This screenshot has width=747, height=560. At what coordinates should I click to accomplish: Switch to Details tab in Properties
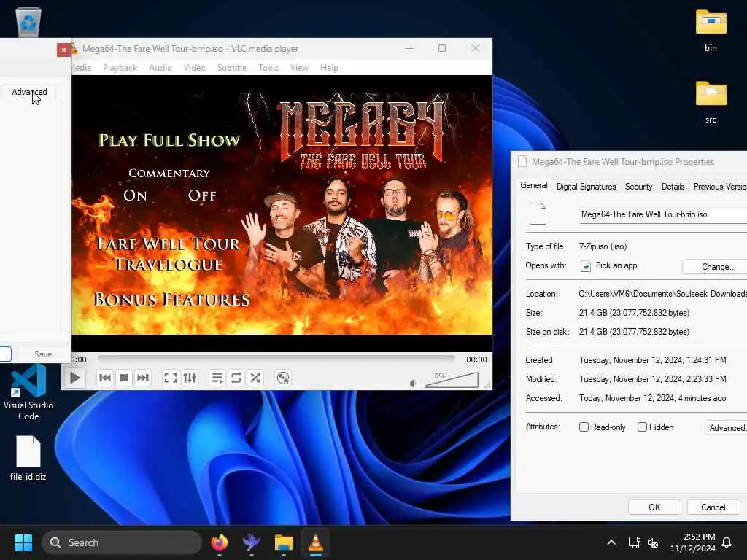click(673, 187)
